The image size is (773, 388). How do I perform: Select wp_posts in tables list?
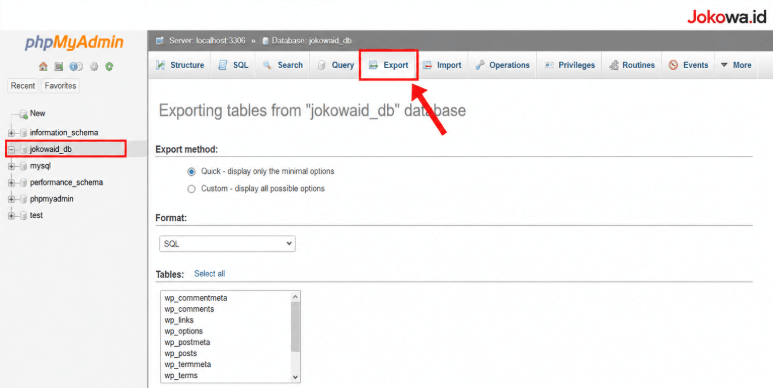click(180, 353)
